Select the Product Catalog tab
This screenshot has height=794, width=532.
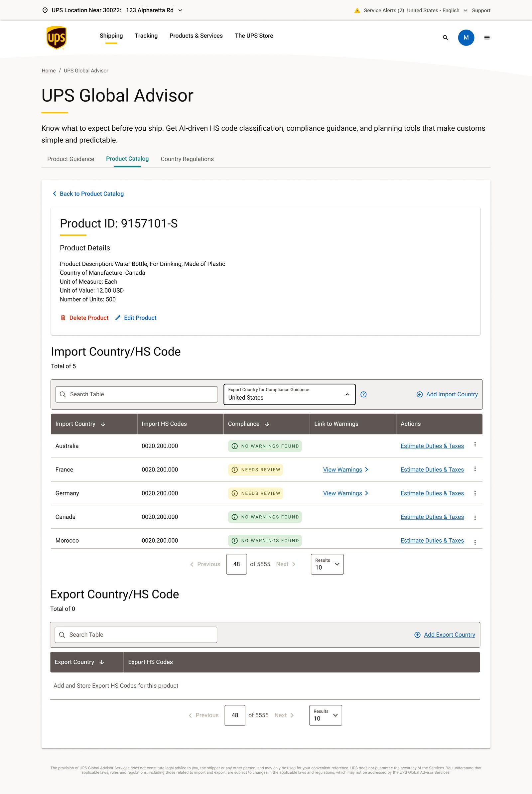click(x=127, y=159)
